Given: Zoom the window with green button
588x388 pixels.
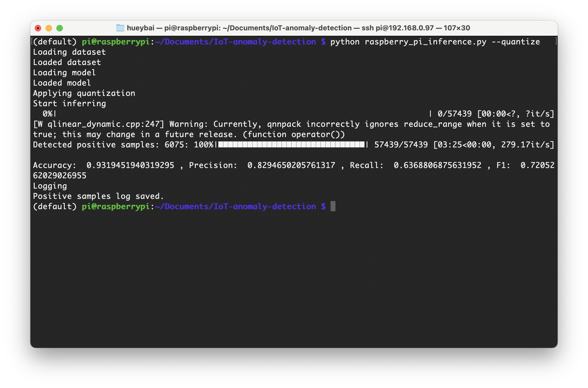Looking at the screenshot, I should click(60, 28).
